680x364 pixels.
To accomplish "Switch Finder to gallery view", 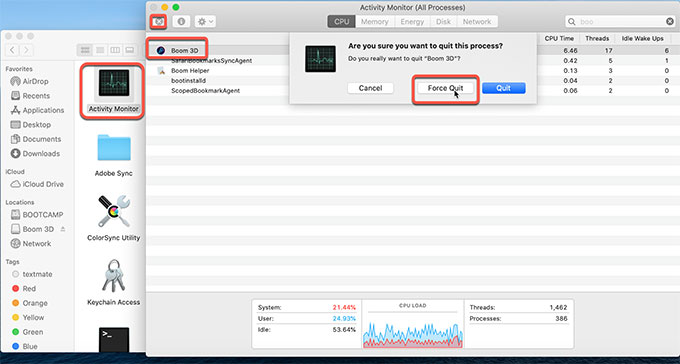I will (x=130, y=50).
